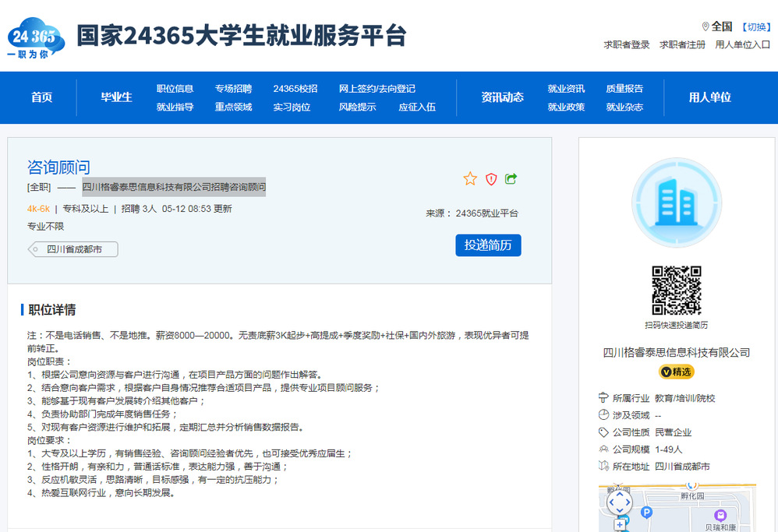
Task: Click the map zoom-in plus button
Action: click(620, 526)
